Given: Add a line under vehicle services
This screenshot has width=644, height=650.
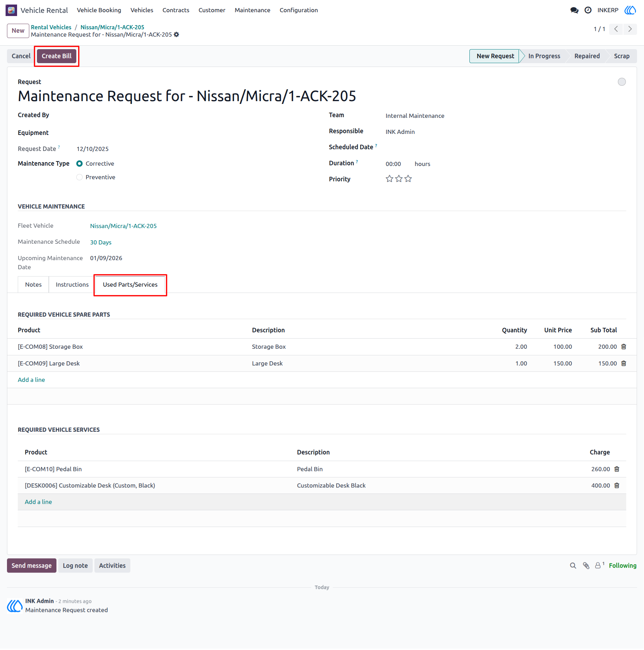Looking at the screenshot, I should click(38, 502).
